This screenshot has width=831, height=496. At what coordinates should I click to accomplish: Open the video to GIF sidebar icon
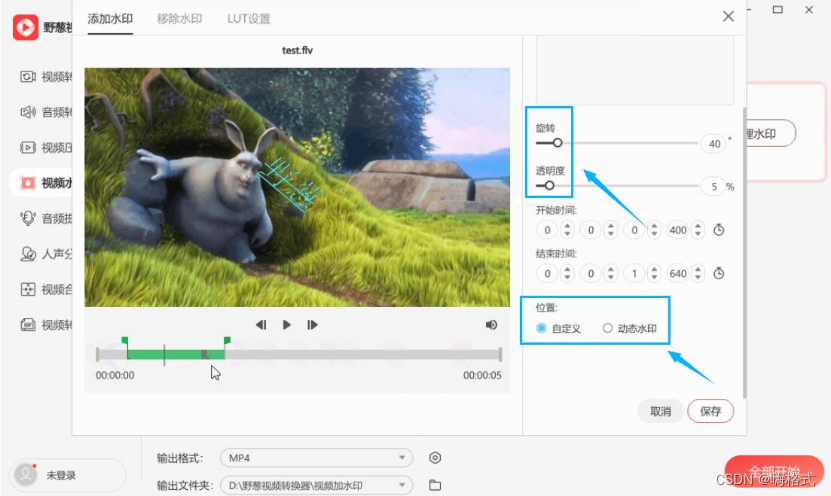point(28,324)
